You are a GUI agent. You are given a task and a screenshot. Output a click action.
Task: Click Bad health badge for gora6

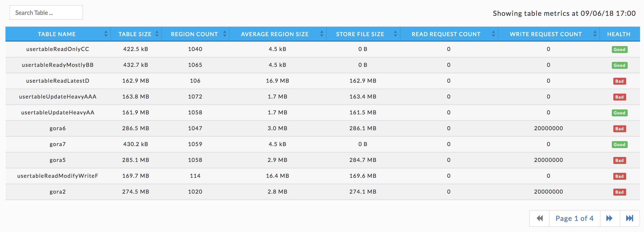[619, 129]
